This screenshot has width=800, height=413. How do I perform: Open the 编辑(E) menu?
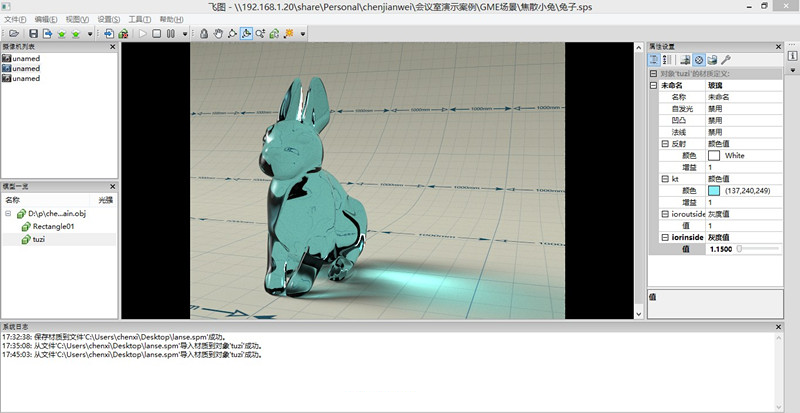[x=46, y=19]
